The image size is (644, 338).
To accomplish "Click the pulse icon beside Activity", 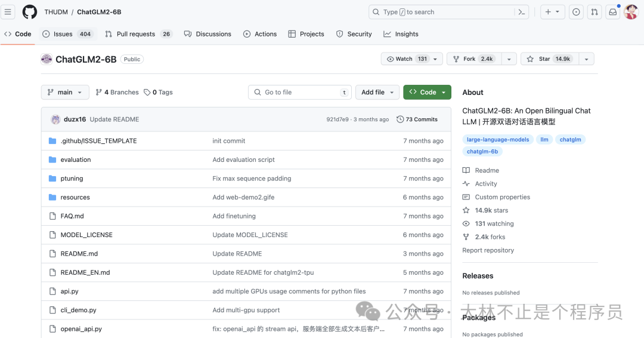I will pos(466,184).
